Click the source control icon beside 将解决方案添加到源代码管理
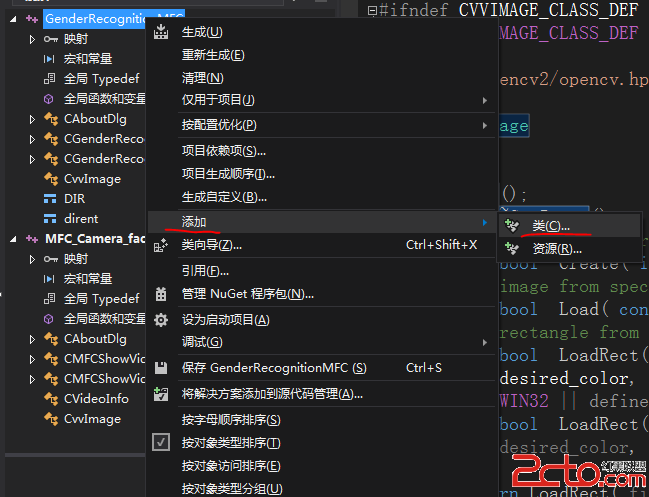The width and height of the screenshot is (649, 497). [x=161, y=394]
